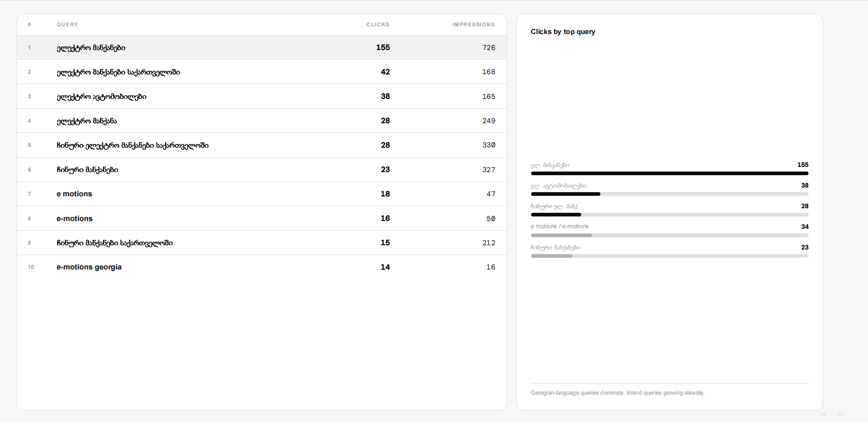Click the 42 clicks value in row 2
Viewport: 868px width, 423px height.
[x=385, y=72]
